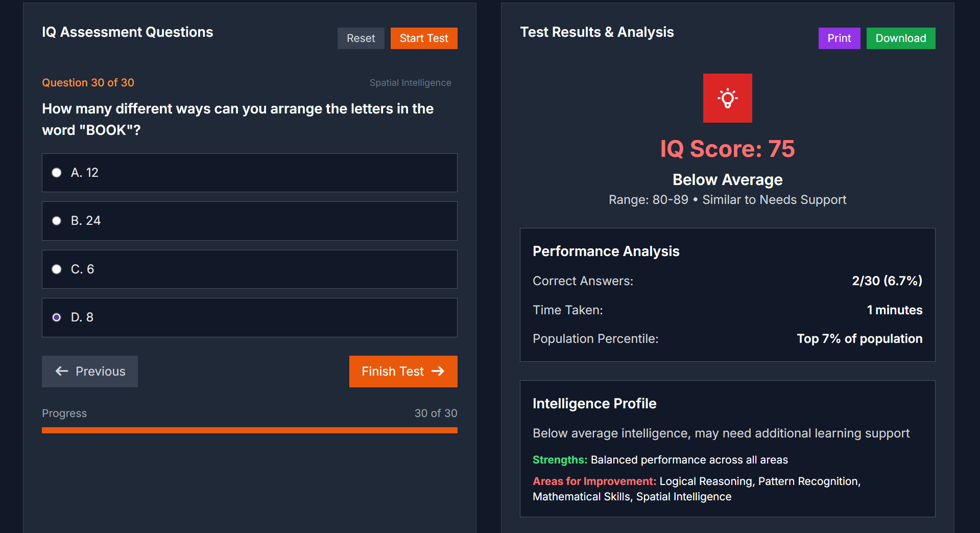The width and height of the screenshot is (980, 533).
Task: Click the green Strengths label
Action: click(x=560, y=460)
